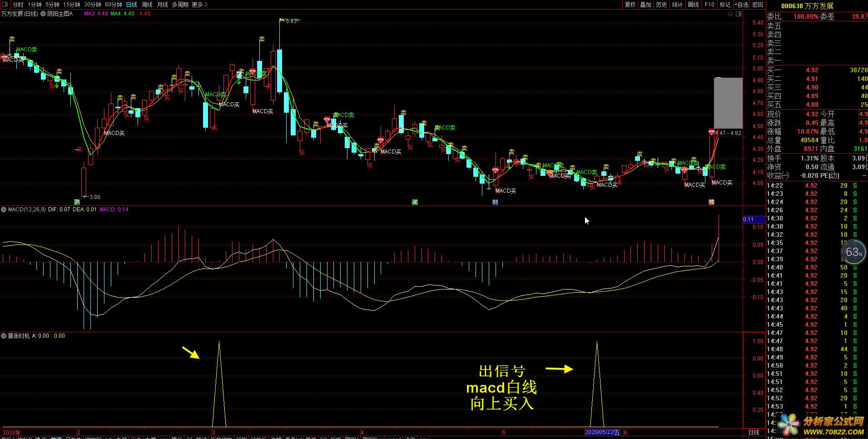Click 买一 bid price 4.92
This screenshot has width=868, height=439.
click(x=812, y=70)
